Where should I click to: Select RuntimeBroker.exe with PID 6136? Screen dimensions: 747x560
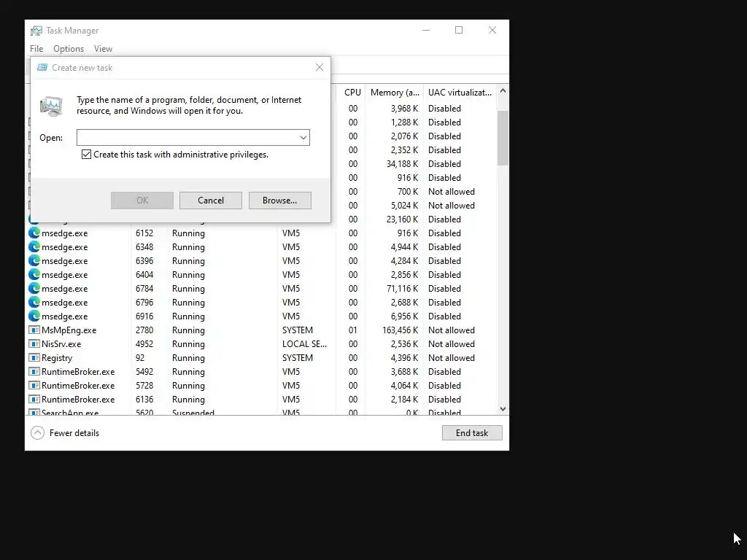262,399
